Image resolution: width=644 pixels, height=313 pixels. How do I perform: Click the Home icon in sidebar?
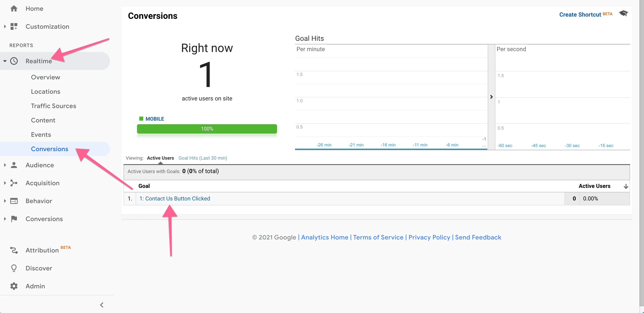pyautogui.click(x=14, y=8)
